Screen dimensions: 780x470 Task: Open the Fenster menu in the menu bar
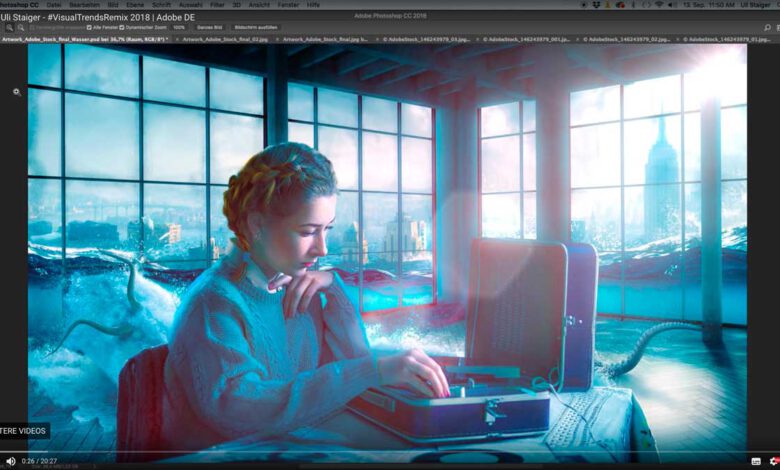[x=290, y=5]
